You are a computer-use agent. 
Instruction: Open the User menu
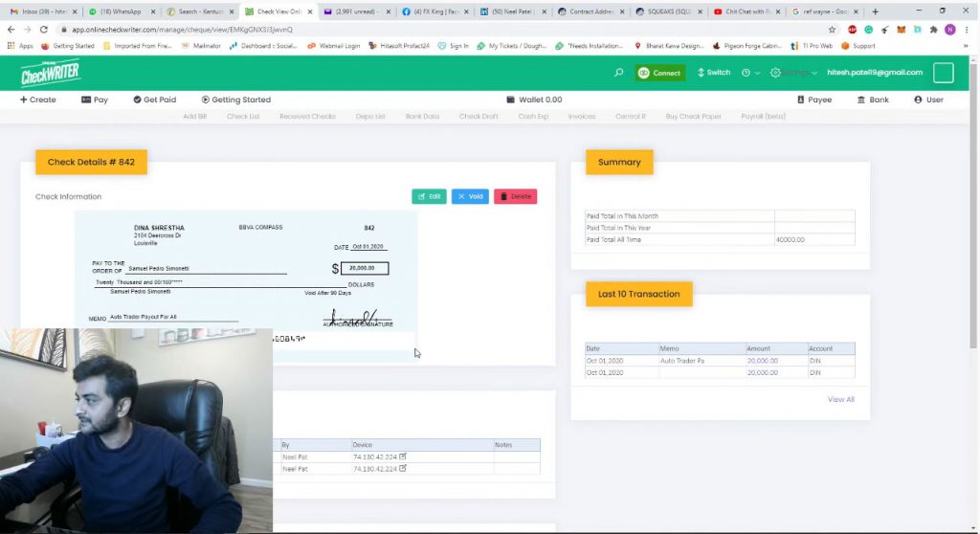coord(928,100)
